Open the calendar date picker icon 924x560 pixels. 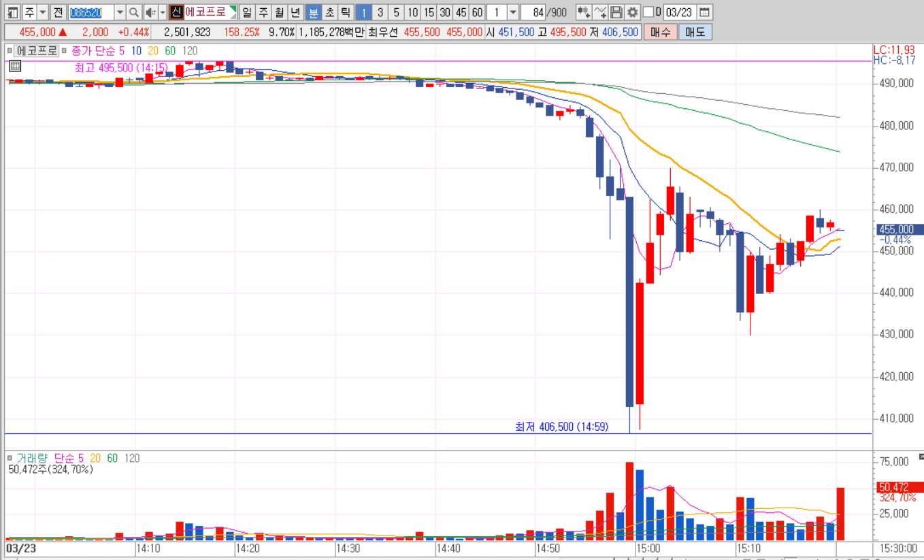click(x=704, y=12)
